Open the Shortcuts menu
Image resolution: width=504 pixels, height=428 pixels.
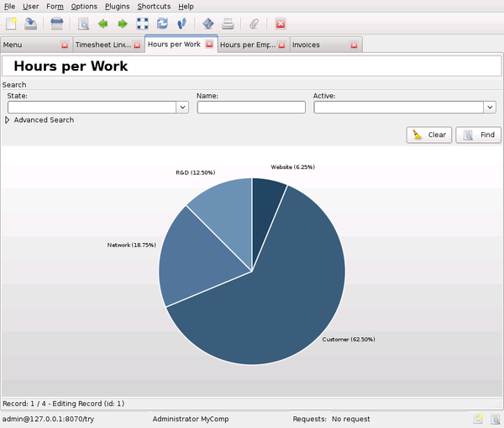[x=154, y=7]
